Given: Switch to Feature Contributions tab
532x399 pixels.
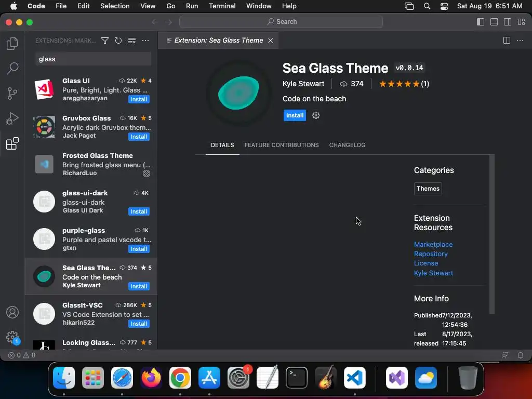Looking at the screenshot, I should coord(281,145).
